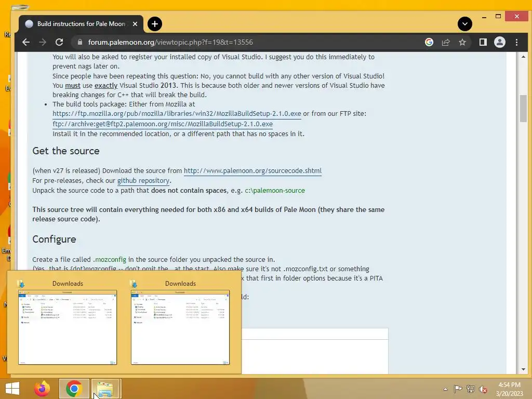The image size is (532, 399).
Task: Show hidden system tray icons
Action: [445, 389]
